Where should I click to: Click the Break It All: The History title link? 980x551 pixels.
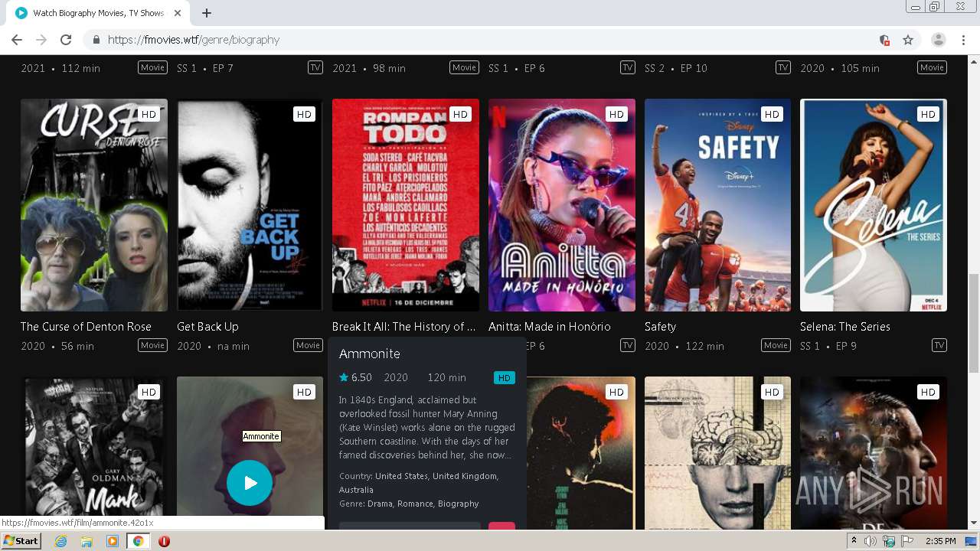point(403,327)
